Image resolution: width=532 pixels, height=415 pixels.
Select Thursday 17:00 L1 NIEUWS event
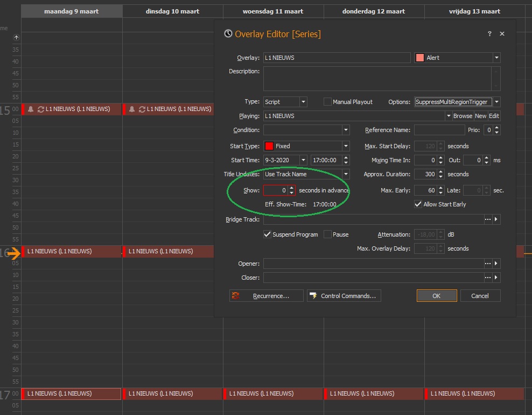coord(374,393)
